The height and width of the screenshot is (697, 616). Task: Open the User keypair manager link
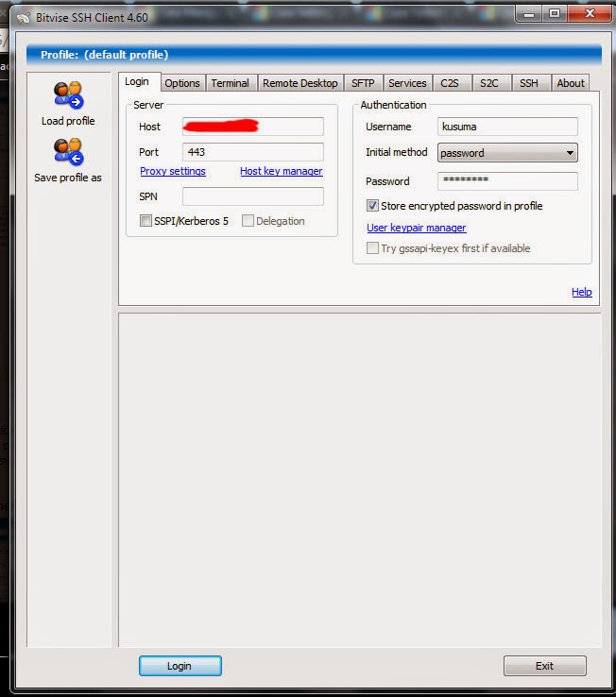point(417,228)
